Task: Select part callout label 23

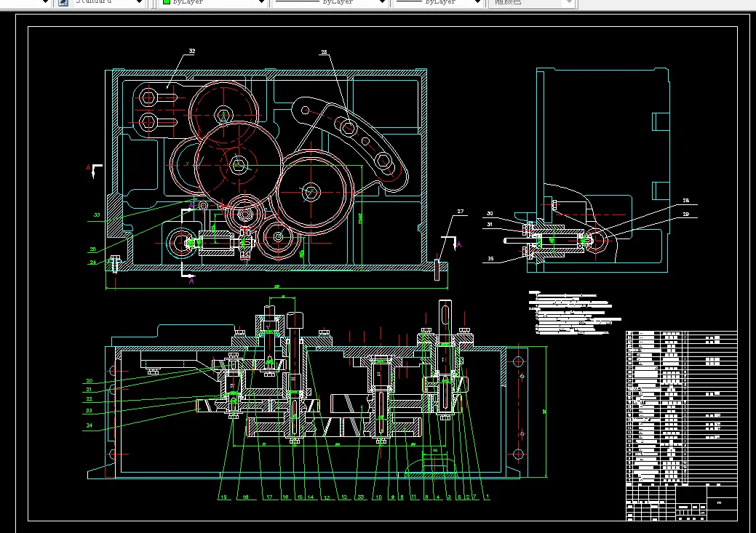Action: (x=89, y=411)
